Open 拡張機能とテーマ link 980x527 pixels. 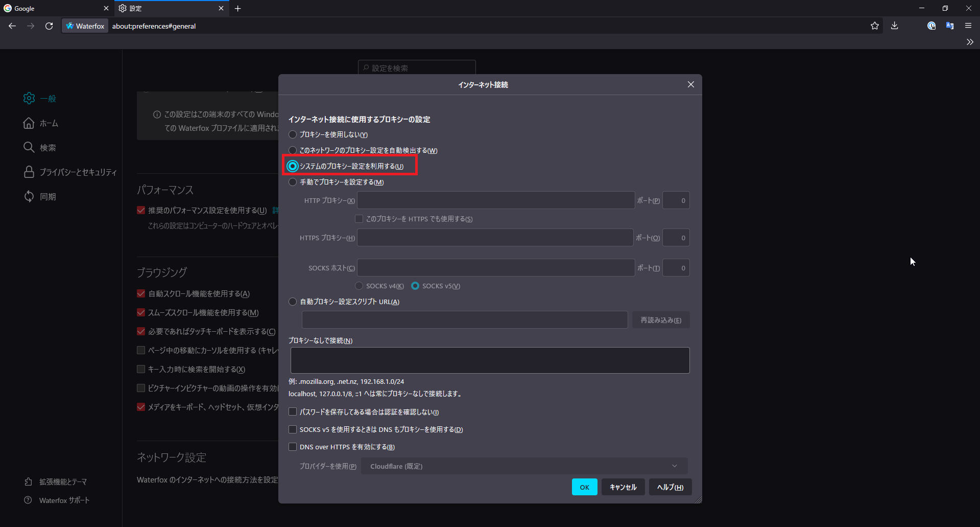pyautogui.click(x=56, y=482)
